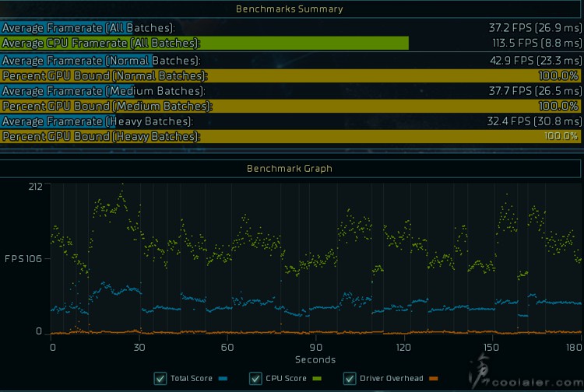
Task: Click the 90 seconds axis tick label
Action: 316,348
